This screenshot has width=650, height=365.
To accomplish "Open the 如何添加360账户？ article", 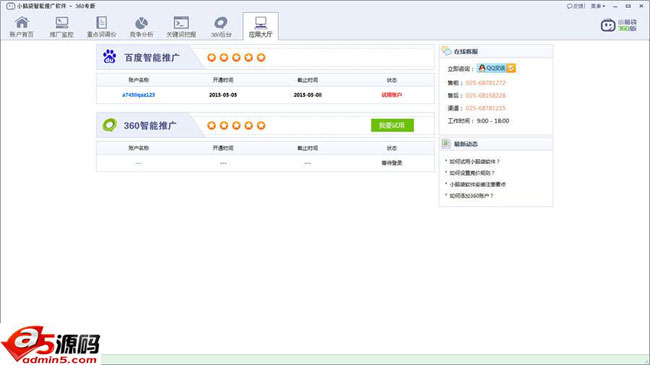I will [471, 196].
